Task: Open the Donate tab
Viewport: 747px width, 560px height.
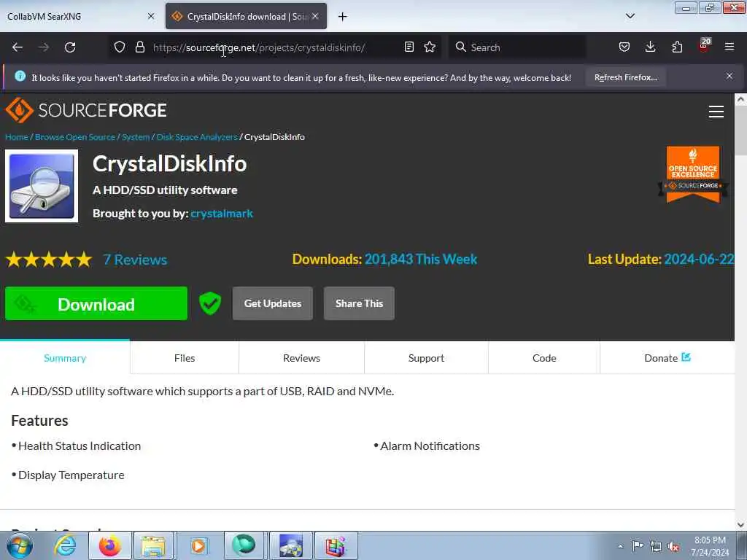Action: coord(667,357)
